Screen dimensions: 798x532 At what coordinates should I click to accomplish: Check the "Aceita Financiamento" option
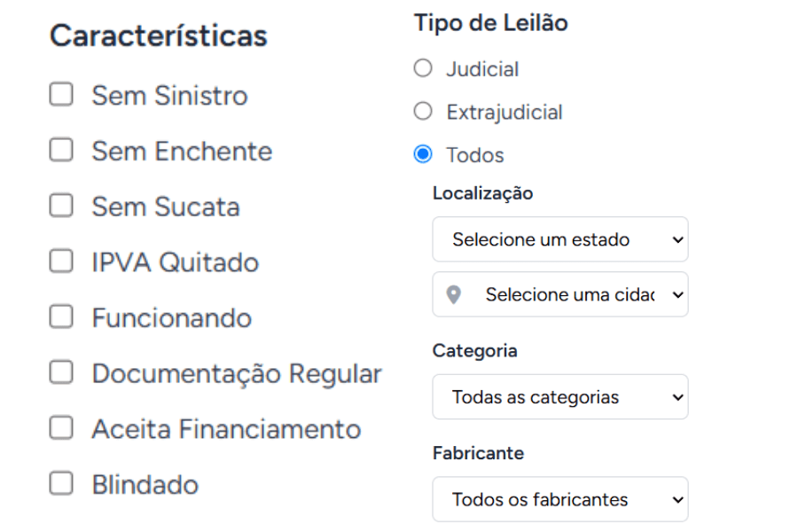[60, 428]
